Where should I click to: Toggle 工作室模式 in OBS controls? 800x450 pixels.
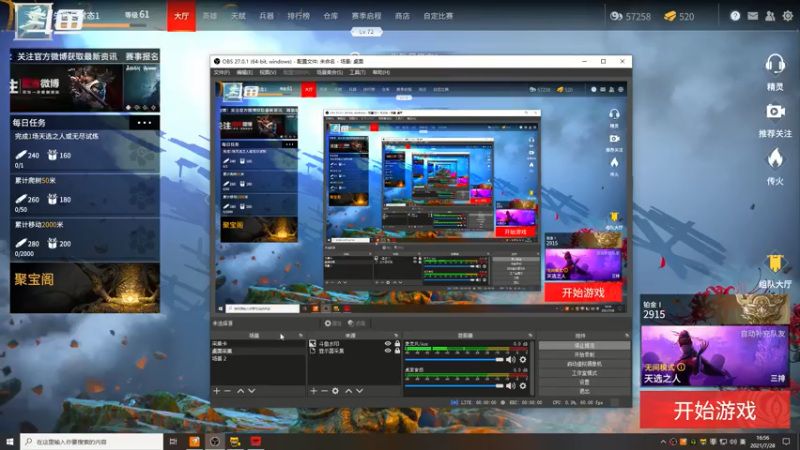point(584,373)
